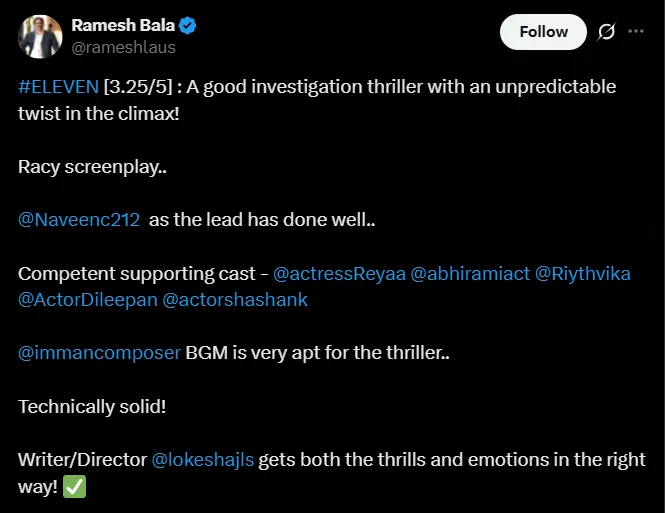Open the #ELEVEN hashtag
This screenshot has width=665, height=513.
(58, 87)
